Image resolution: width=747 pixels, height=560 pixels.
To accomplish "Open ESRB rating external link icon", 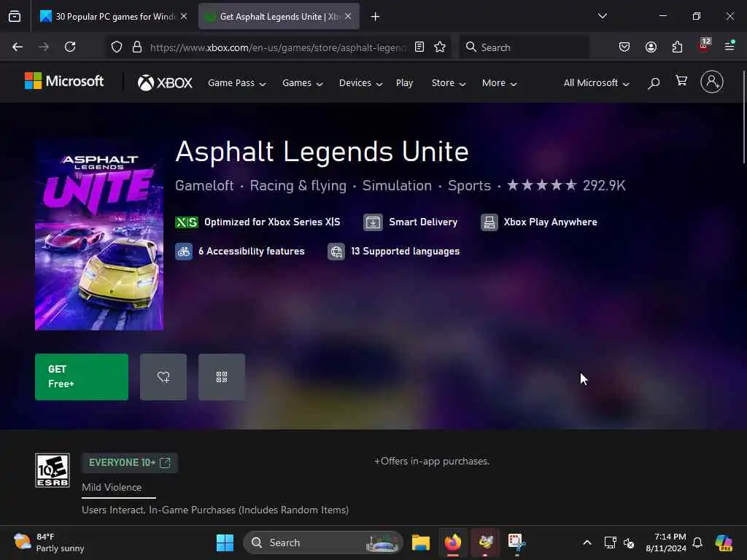I will tap(165, 463).
